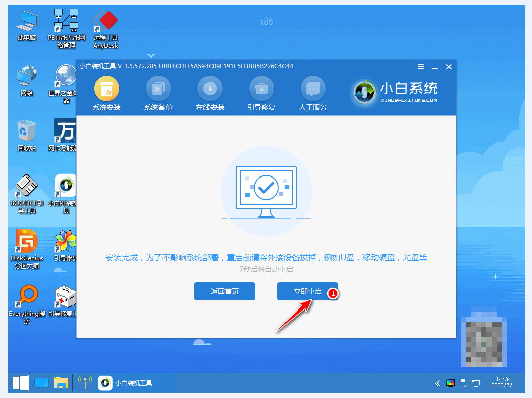
Task: Open the hamburger menu in title bar
Action: [x=421, y=67]
